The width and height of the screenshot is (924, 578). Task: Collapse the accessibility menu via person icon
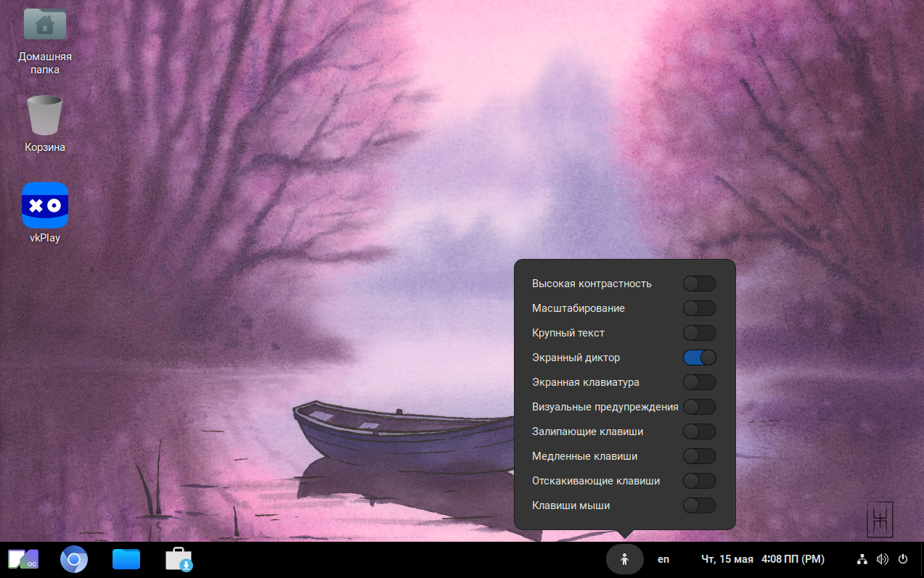point(624,559)
